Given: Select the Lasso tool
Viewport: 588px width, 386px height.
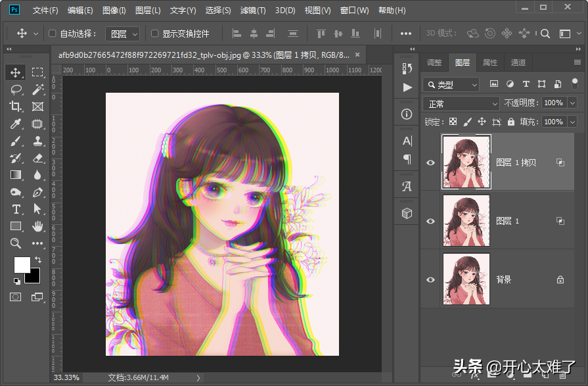Looking at the screenshot, I should pyautogui.click(x=15, y=89).
